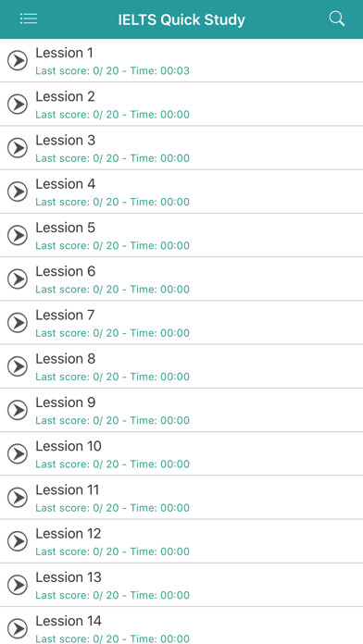Select Lession 8 from the list
This screenshot has width=363, height=644.
pos(181,366)
